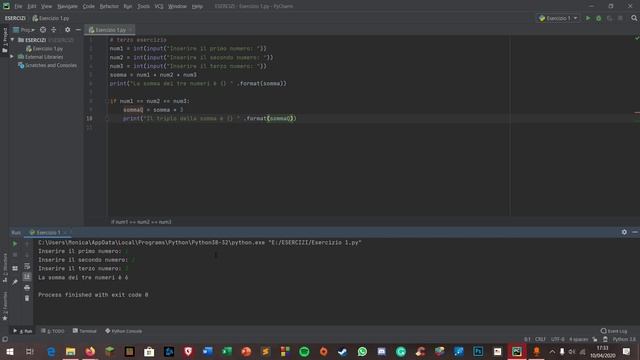Image resolution: width=640 pixels, height=360 pixels.
Task: Toggle soft-wrap in Run console
Action: pyautogui.click(x=27, y=266)
